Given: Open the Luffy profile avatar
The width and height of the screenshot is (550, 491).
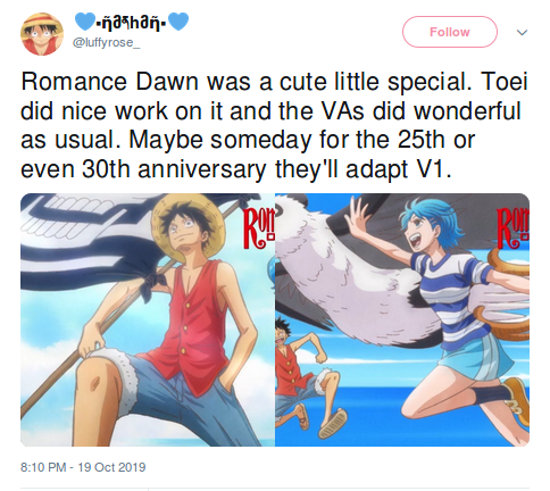Looking at the screenshot, I should click(42, 34).
